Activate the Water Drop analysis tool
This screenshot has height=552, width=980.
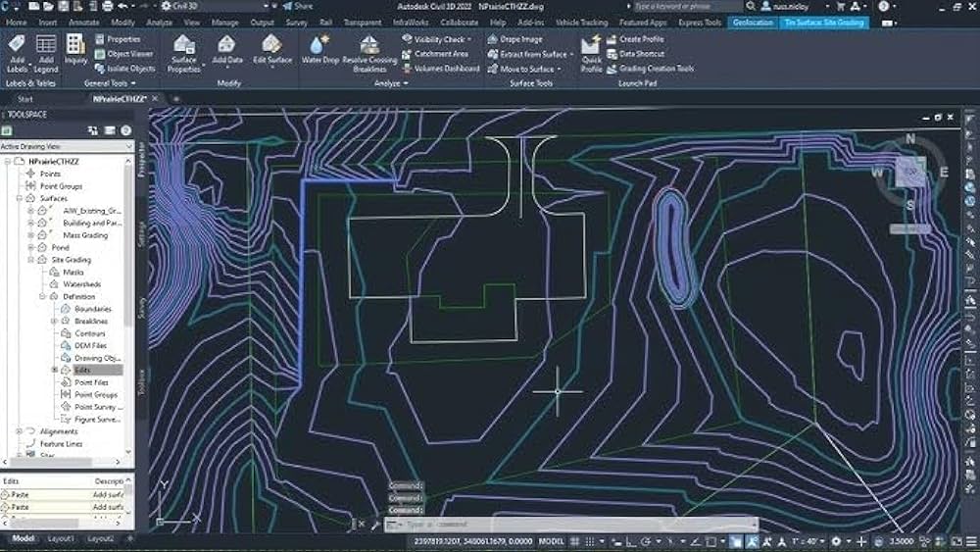[x=320, y=49]
